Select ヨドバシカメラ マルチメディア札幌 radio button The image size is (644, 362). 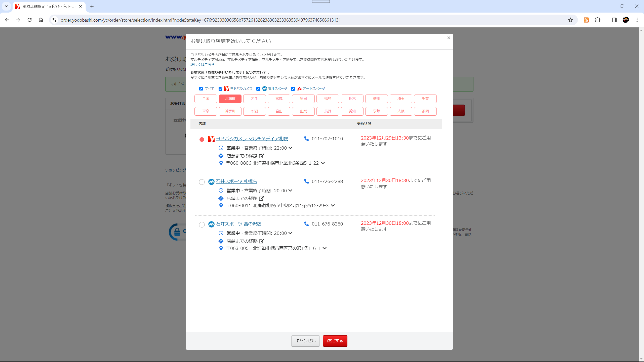[202, 140]
